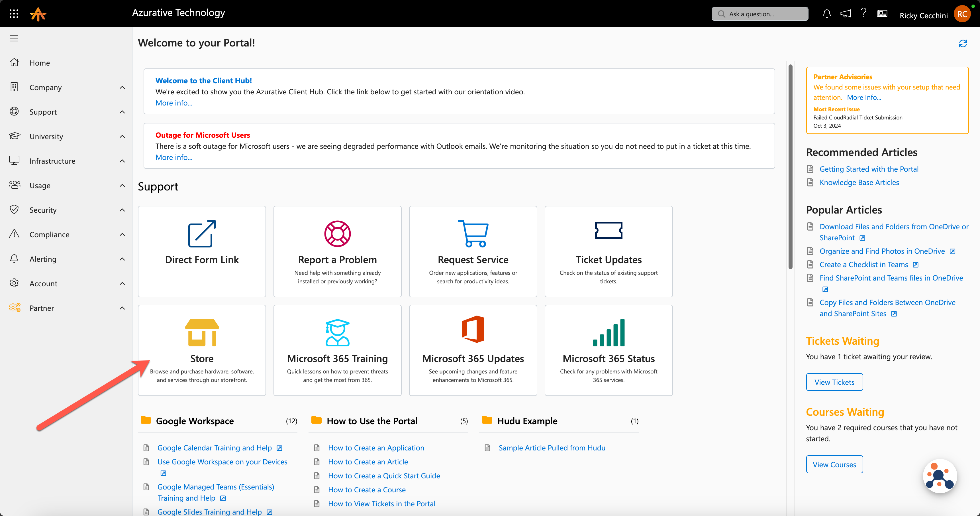The width and height of the screenshot is (980, 516).
Task: Open the Microsoft 365 Training tile
Action: (x=338, y=350)
